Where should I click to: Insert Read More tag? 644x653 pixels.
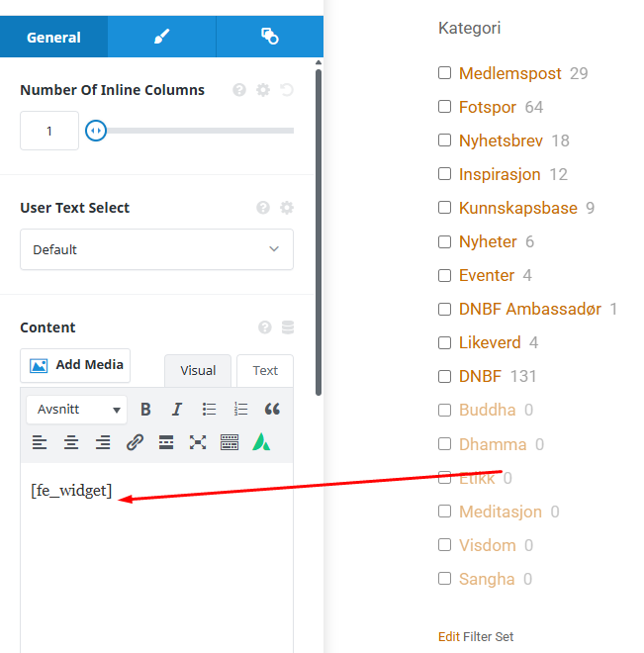[166, 442]
